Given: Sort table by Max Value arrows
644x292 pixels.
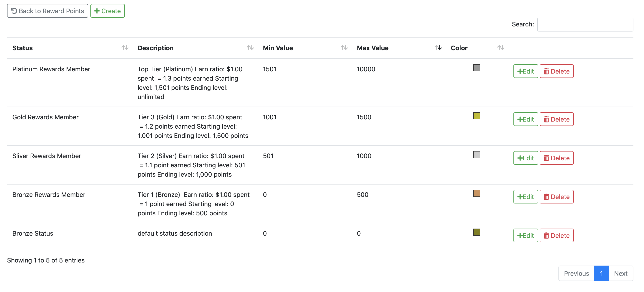Looking at the screenshot, I should tap(438, 47).
